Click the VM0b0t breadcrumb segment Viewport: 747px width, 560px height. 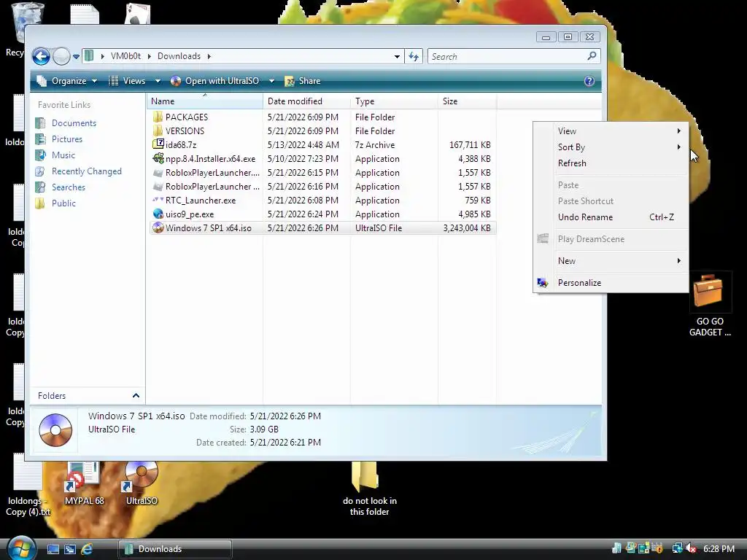[125, 56]
